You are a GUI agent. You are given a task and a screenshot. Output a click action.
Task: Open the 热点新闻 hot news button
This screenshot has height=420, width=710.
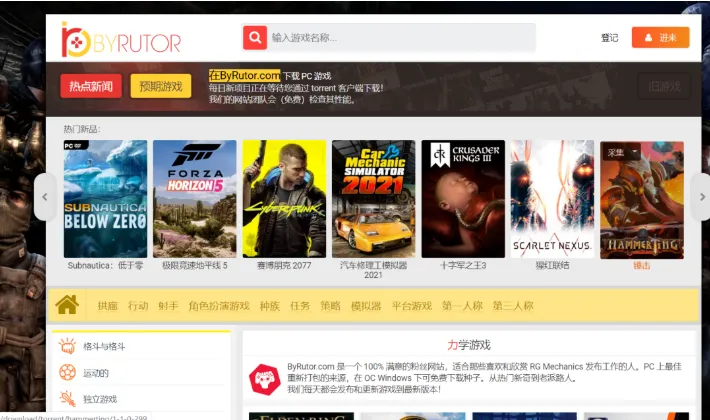point(91,86)
